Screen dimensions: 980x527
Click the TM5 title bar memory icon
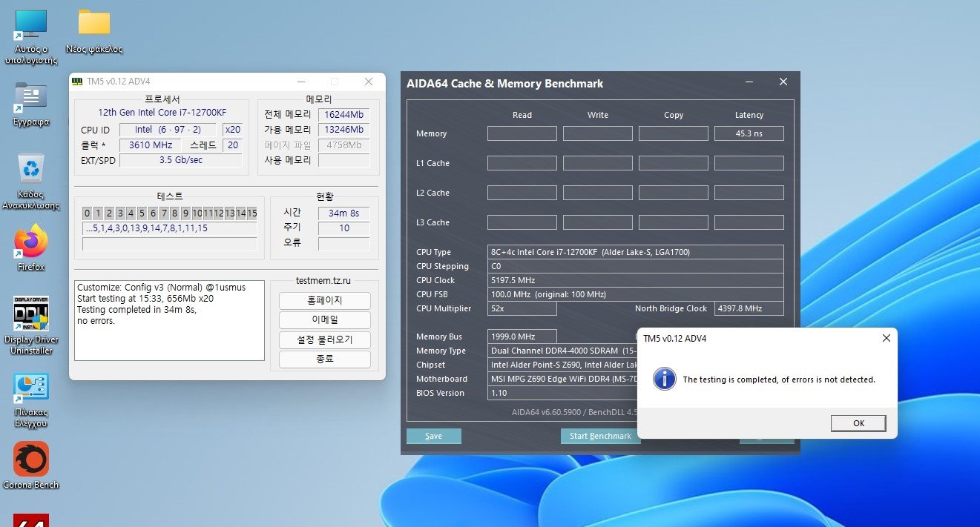pyautogui.click(x=77, y=82)
